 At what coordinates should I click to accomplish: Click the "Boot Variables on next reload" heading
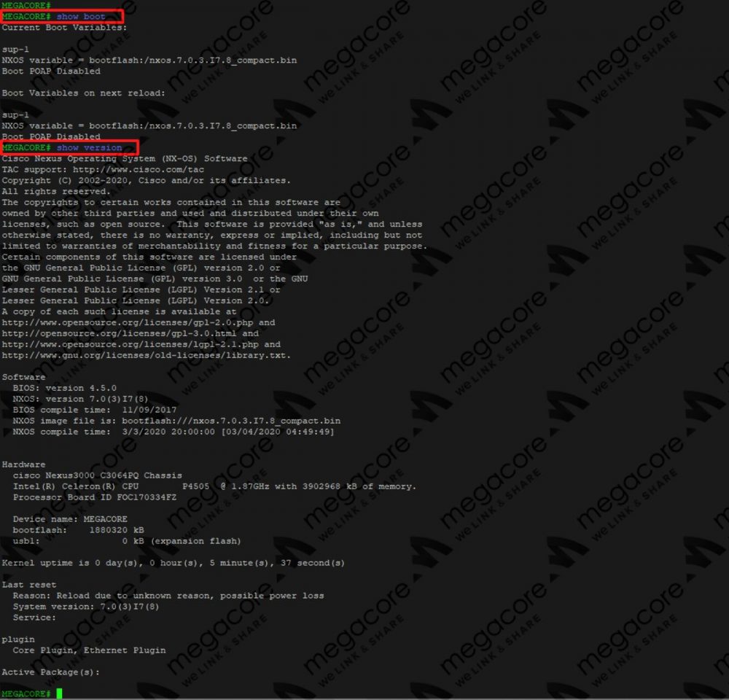tap(83, 93)
